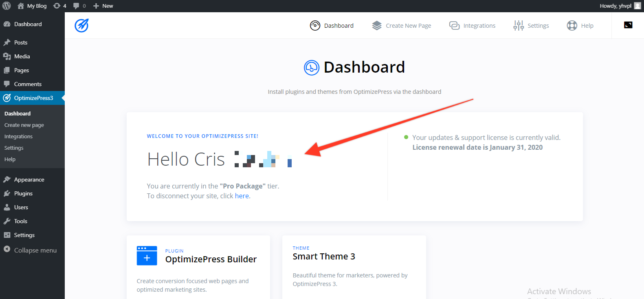Click the Help lifebuoy icon

[572, 25]
